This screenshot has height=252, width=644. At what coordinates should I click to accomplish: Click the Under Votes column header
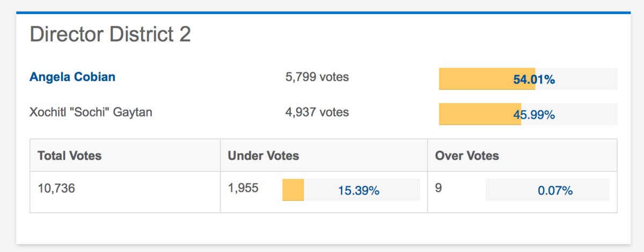pos(264,156)
